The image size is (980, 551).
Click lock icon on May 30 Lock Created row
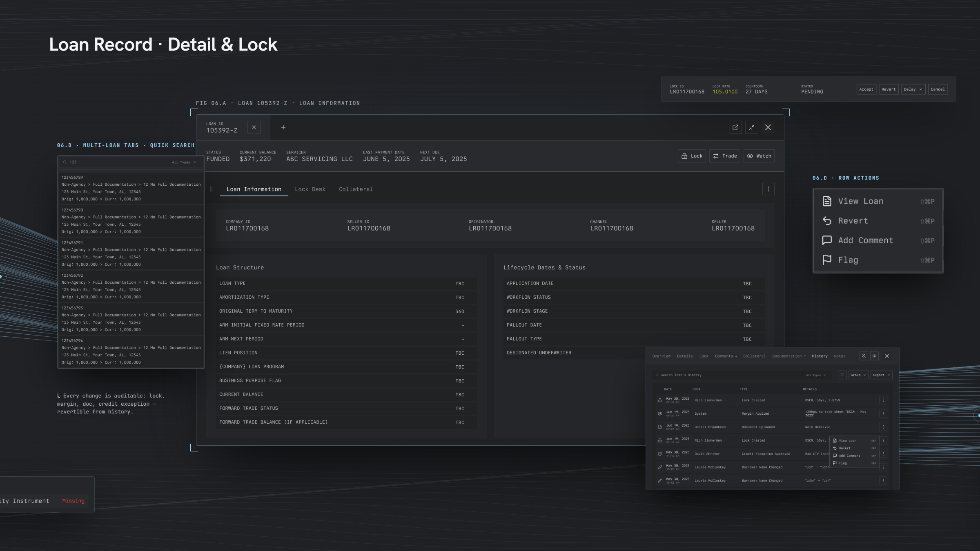click(660, 400)
